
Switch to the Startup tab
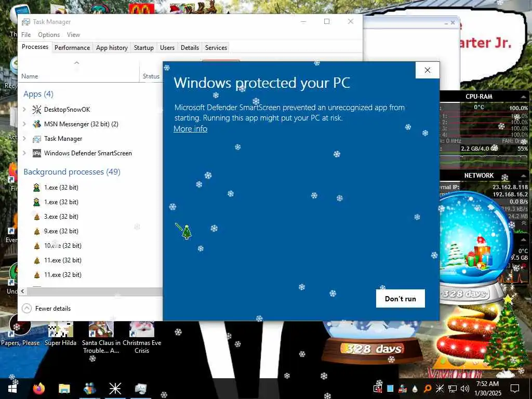[144, 48]
